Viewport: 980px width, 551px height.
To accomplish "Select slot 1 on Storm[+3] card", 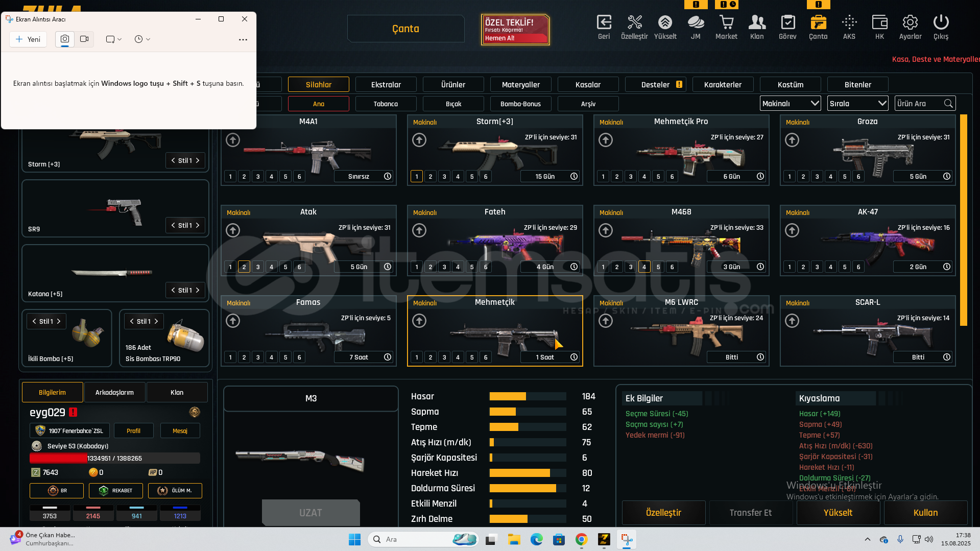I will (417, 176).
